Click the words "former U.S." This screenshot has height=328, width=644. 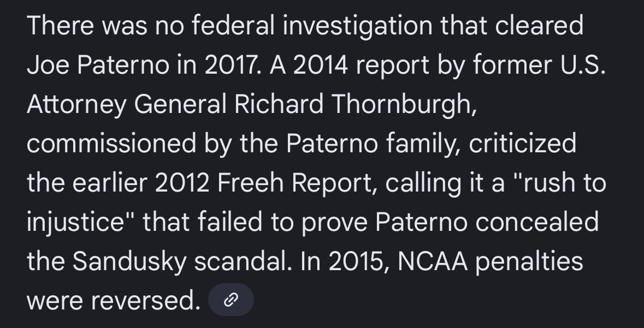539,64
